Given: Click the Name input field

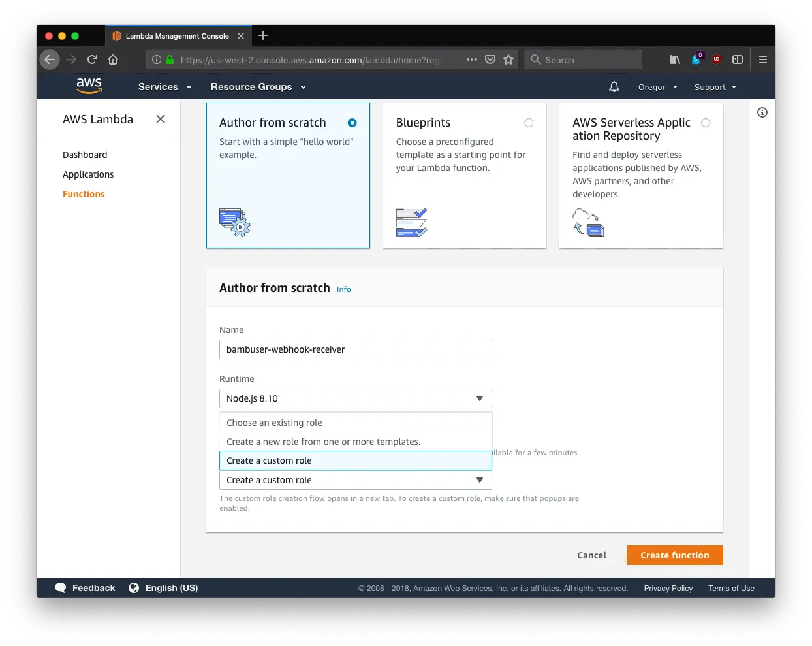Looking at the screenshot, I should pyautogui.click(x=356, y=349).
